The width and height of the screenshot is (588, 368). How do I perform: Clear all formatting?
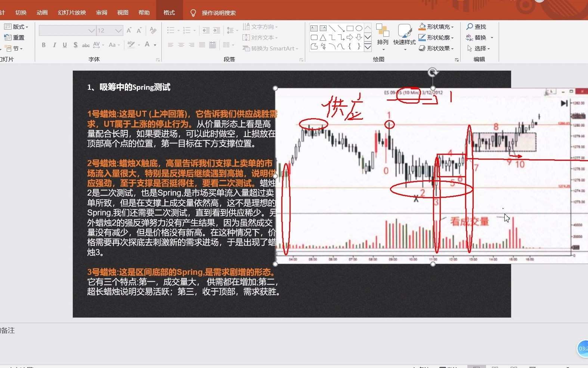(x=153, y=30)
